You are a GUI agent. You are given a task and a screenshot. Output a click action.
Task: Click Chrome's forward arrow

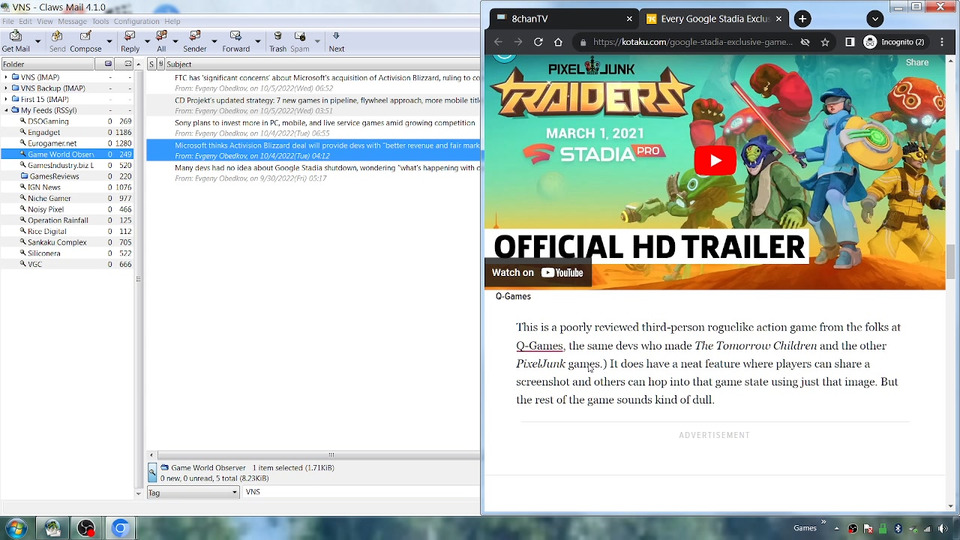[x=518, y=42]
